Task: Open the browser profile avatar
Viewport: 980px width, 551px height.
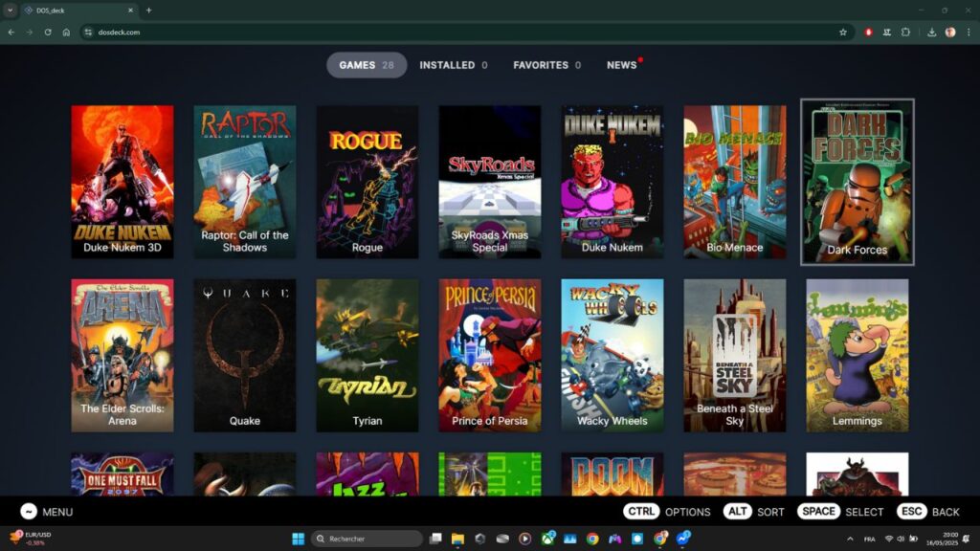Action: (950, 32)
